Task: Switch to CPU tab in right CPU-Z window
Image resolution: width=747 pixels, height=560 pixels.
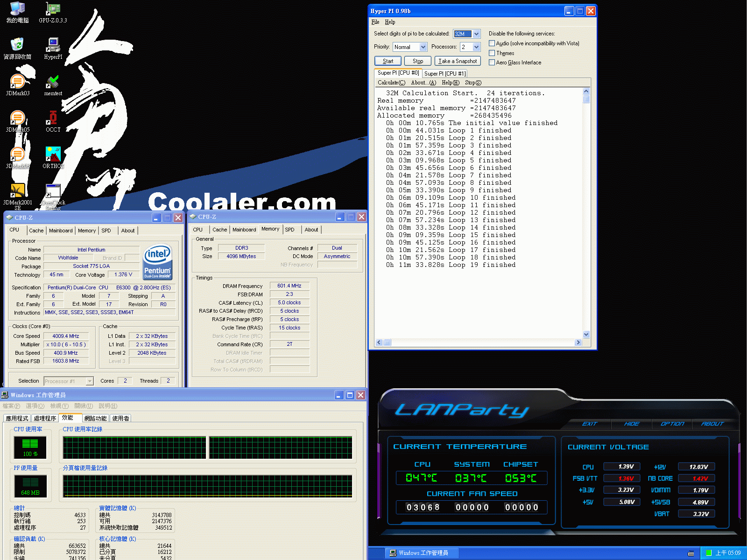Action: (198, 230)
